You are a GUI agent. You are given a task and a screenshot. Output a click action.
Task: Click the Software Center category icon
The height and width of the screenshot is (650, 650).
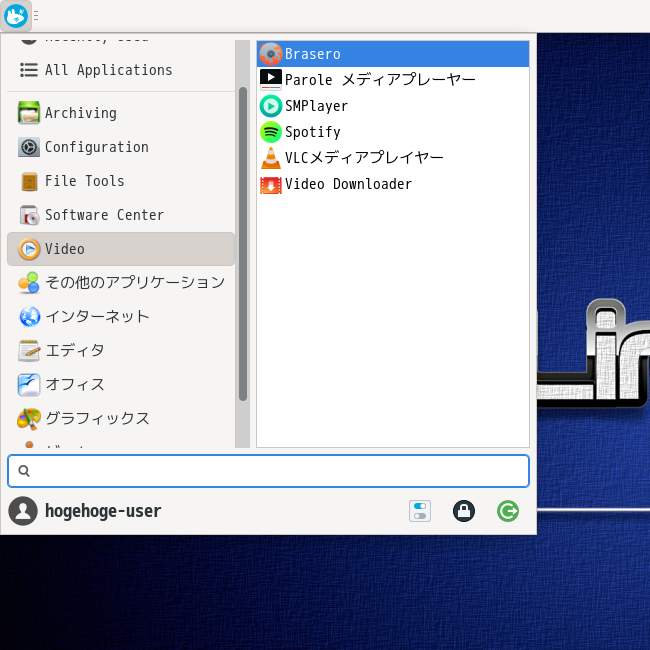click(x=29, y=215)
